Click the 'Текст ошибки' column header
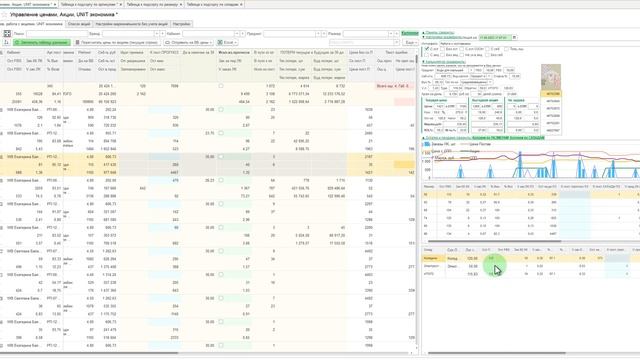Image resolution: width=640 pixels, height=360 pixels. 396,53
